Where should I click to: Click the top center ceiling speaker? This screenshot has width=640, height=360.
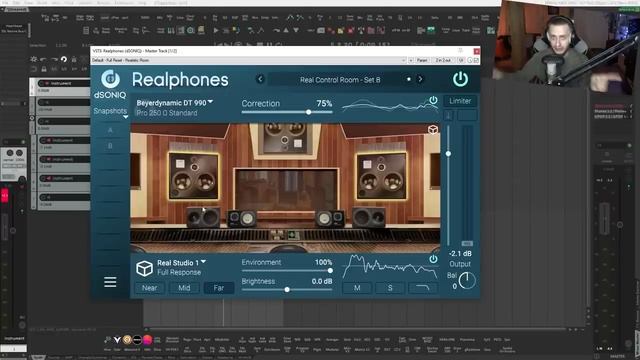click(x=284, y=138)
